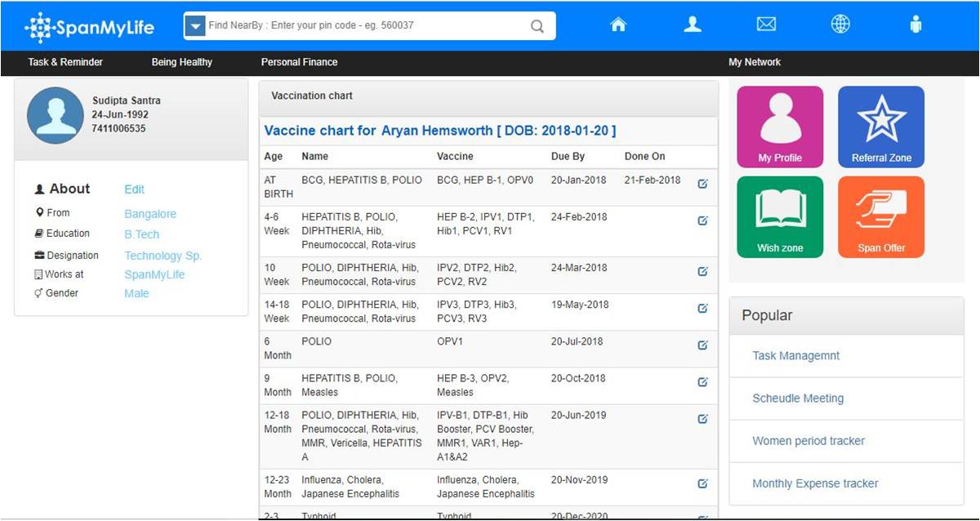Edit the 6 Month vaccine row
This screenshot has width=980, height=521.
pos(702,345)
